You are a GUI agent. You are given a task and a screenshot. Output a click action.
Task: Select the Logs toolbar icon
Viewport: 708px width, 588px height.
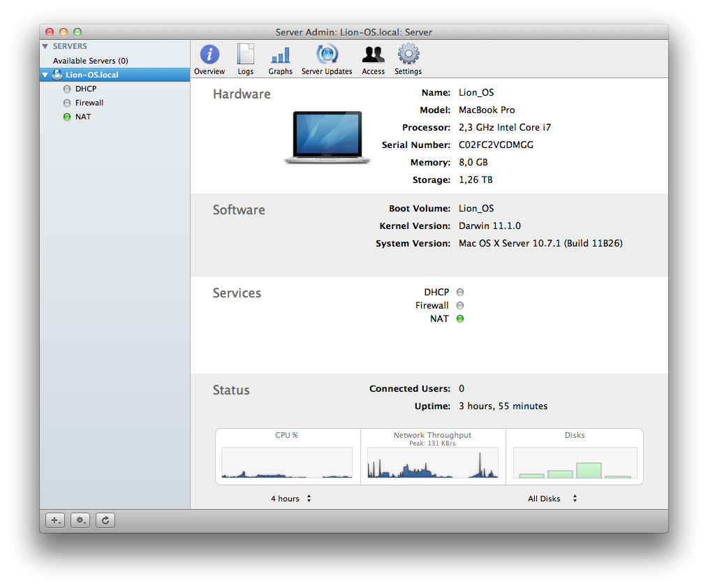coord(245,59)
